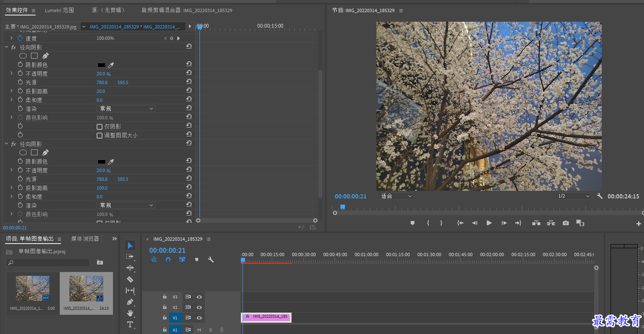Select the pink IMG_20220314_185 clip on V1
Viewport: 644px width, 334px height.
pyautogui.click(x=266, y=317)
